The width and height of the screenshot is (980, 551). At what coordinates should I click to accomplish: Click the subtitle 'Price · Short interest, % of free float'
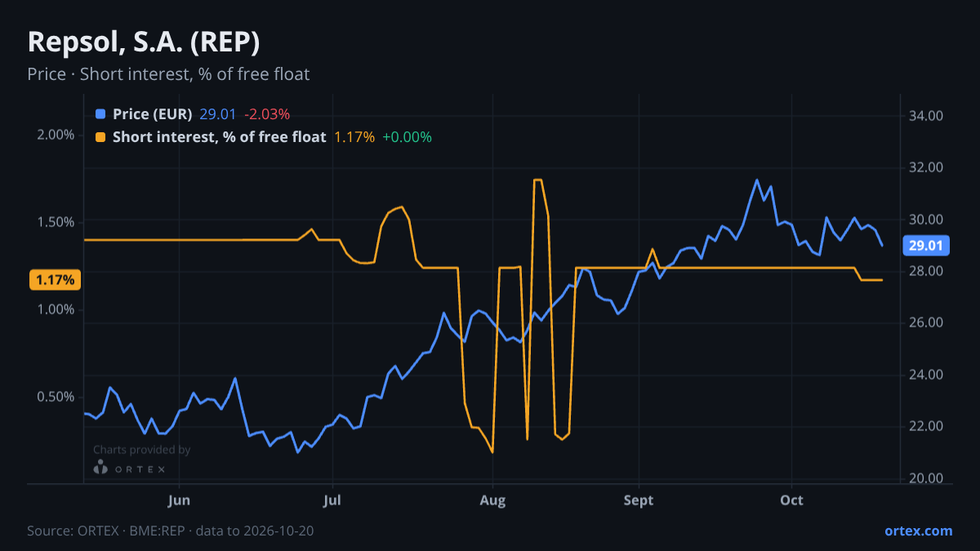pos(168,74)
